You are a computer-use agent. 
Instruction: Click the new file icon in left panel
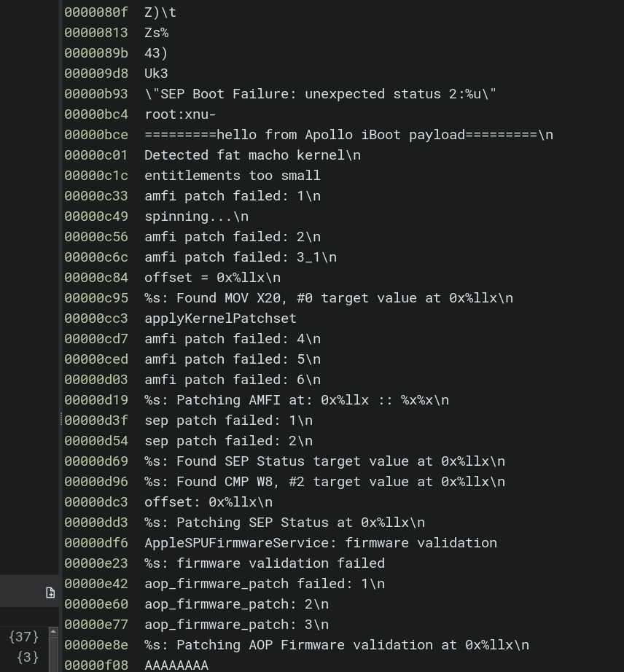click(x=50, y=593)
